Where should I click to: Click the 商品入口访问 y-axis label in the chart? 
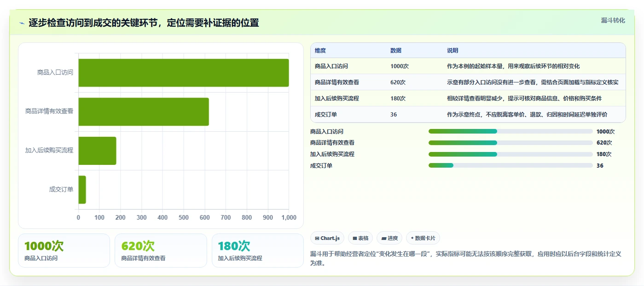click(x=55, y=73)
